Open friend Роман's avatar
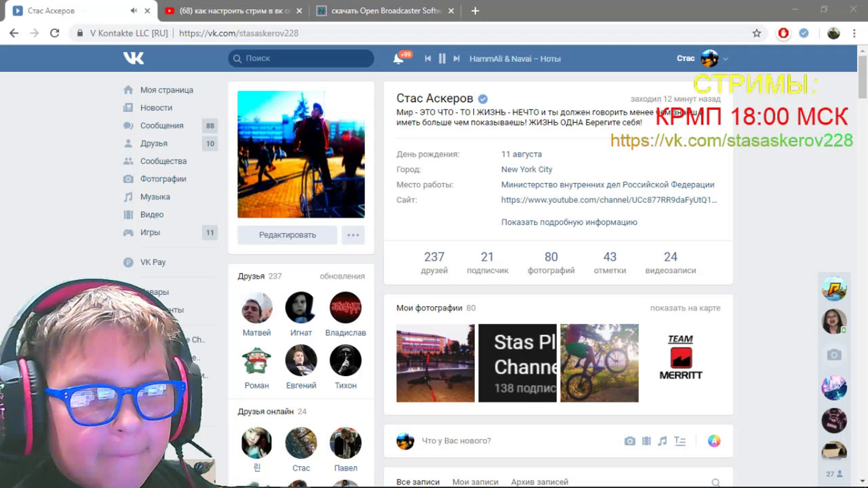Screen dimensions: 868x488 [257, 360]
